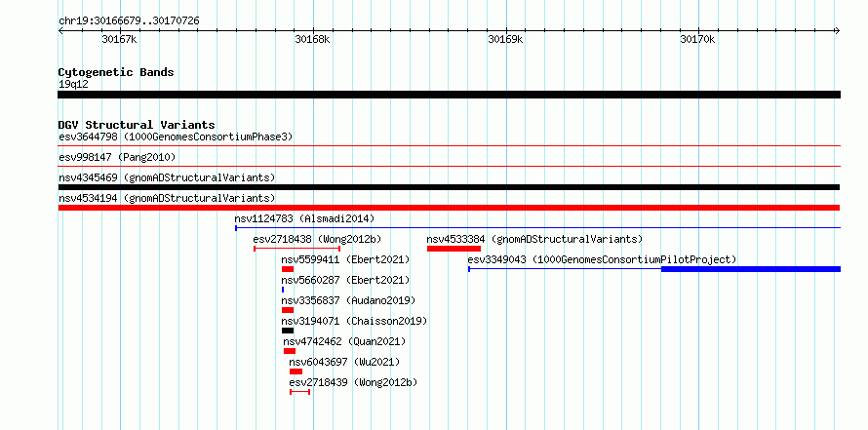This screenshot has width=868, height=430.
Task: Click the red nsv4742462 variant block
Action: coord(290,351)
